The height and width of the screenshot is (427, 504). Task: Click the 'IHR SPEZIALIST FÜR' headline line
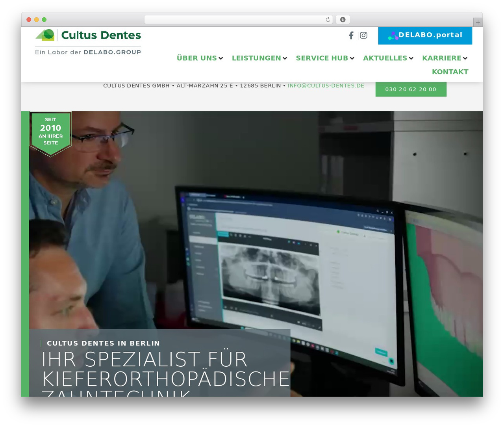(145, 359)
